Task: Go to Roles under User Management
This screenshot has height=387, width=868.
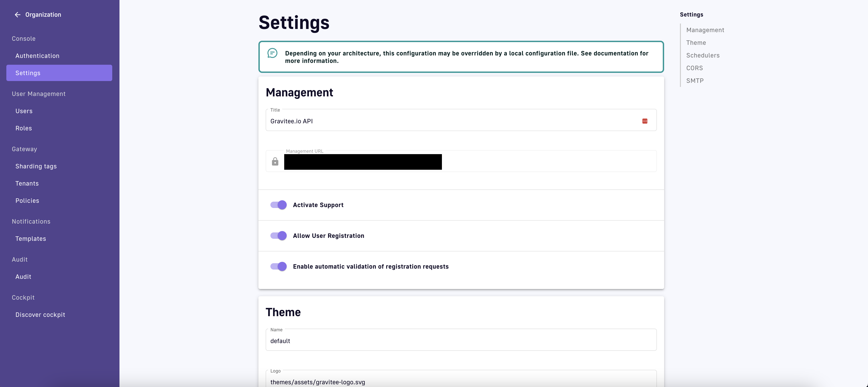Action: pos(24,129)
